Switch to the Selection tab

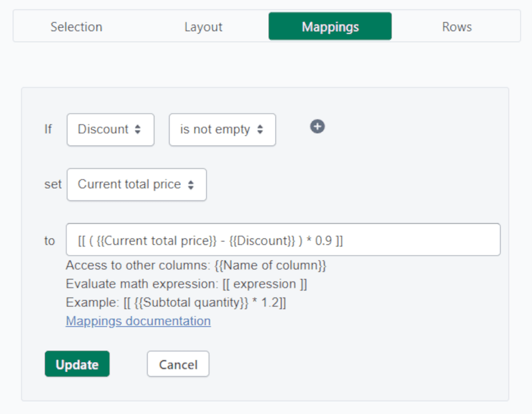(x=76, y=27)
